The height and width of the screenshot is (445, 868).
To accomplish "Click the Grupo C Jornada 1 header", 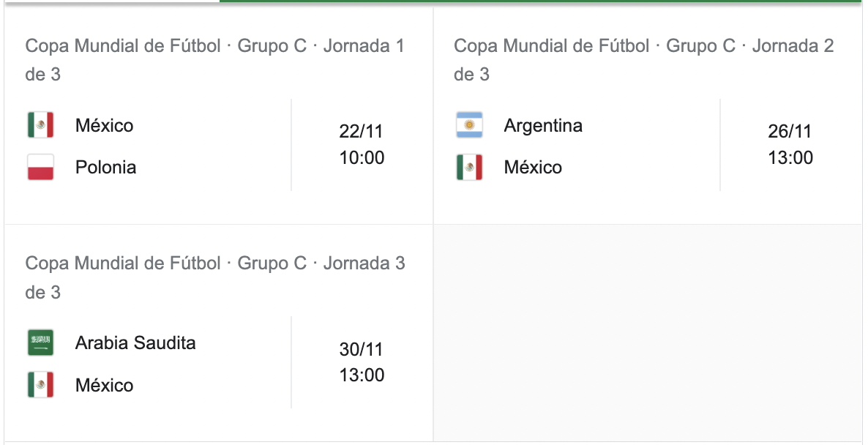I will tap(214, 60).
